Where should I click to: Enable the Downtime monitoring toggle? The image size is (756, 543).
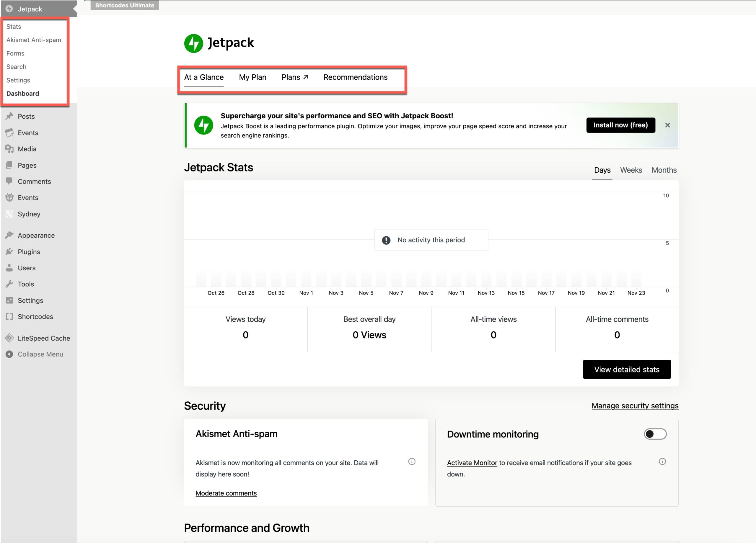pyautogui.click(x=655, y=434)
